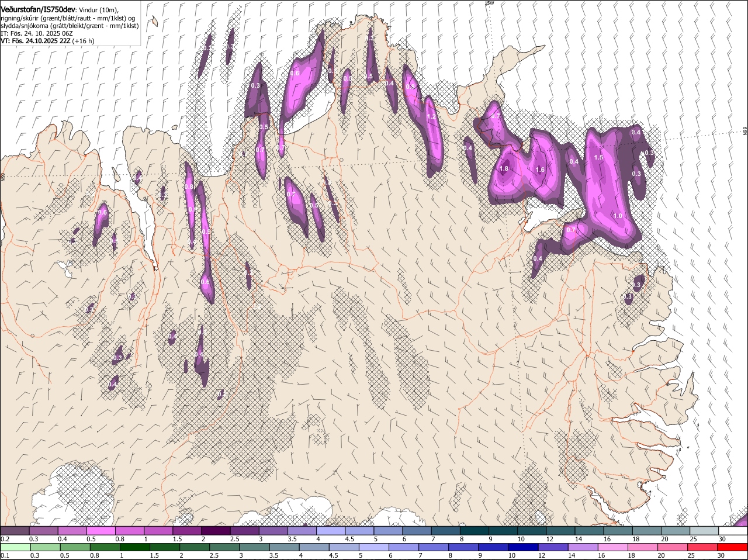The image size is (748, 560).
Task: Click the 'N99' latitude label at left edge
Action: coord(2,176)
